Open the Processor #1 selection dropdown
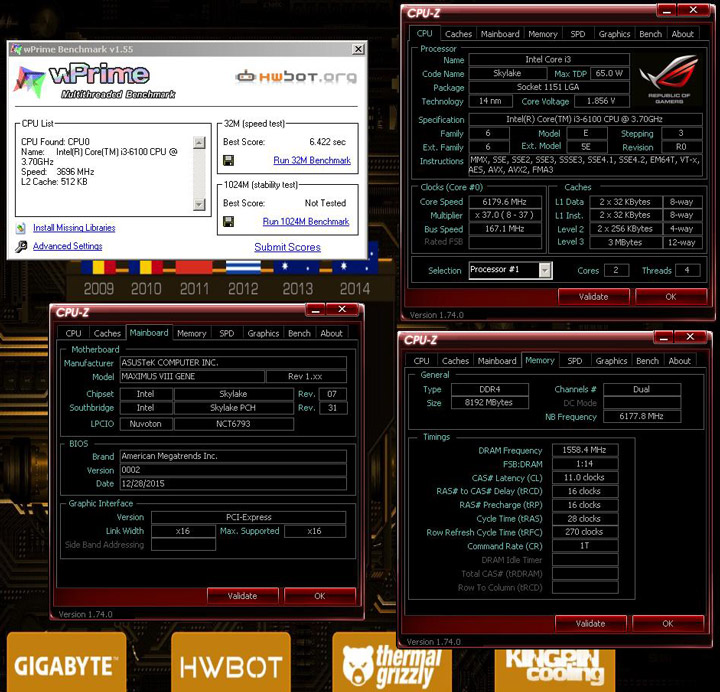Viewport: 720px width, 692px height. [545, 270]
